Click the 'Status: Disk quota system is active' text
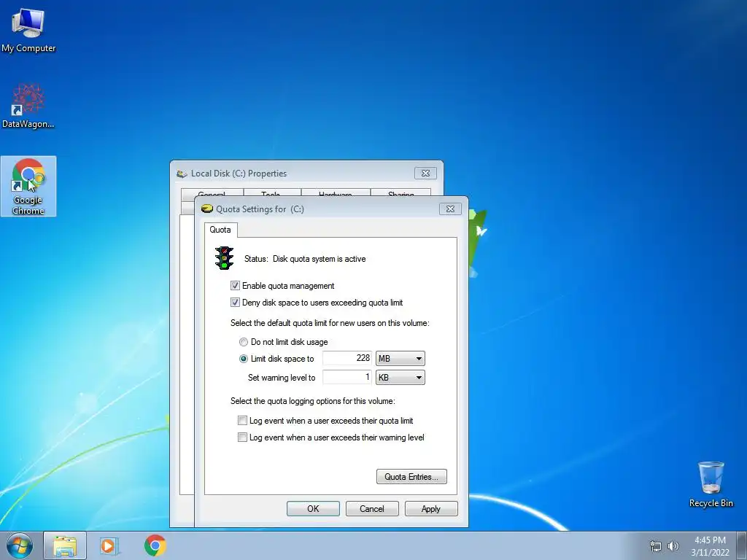 coord(305,259)
